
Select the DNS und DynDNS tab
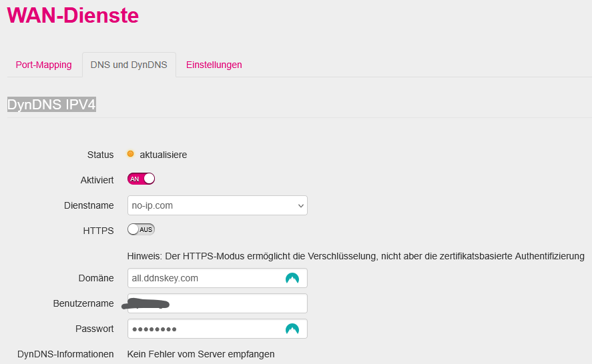[129, 65]
